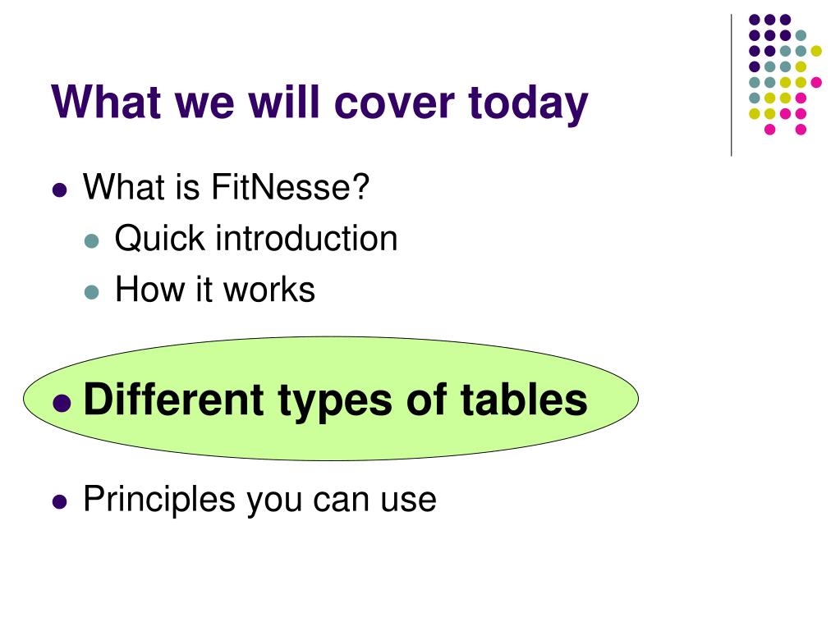Click the purple bullet before 'Different types of tables'
Image resolution: width=840 pixels, height=640 pixels.
click(62, 403)
